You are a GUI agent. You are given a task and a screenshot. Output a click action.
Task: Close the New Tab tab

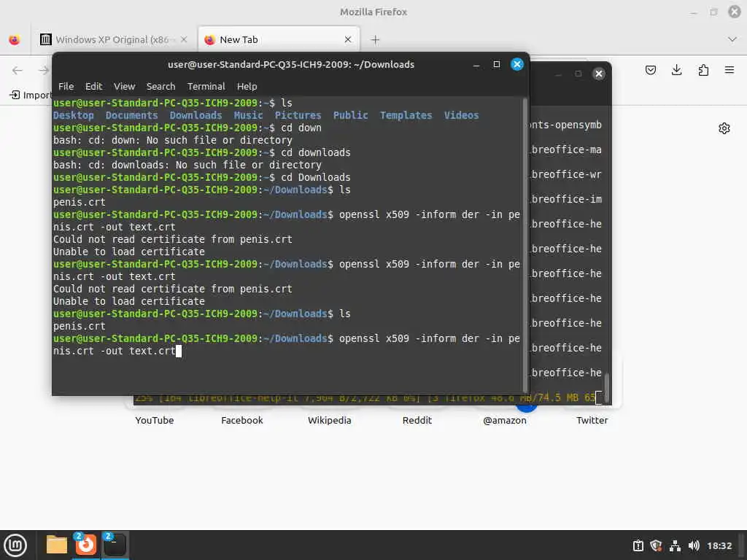tap(348, 39)
